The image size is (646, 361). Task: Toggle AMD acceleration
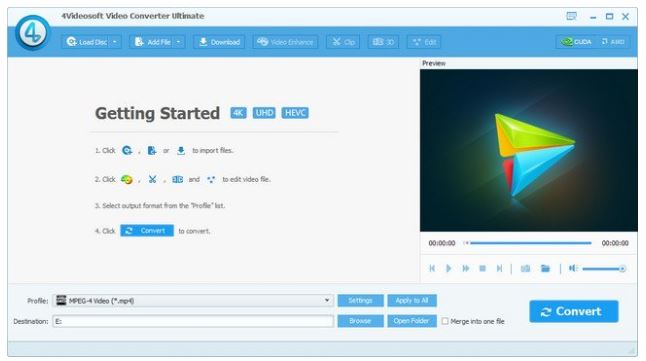613,42
